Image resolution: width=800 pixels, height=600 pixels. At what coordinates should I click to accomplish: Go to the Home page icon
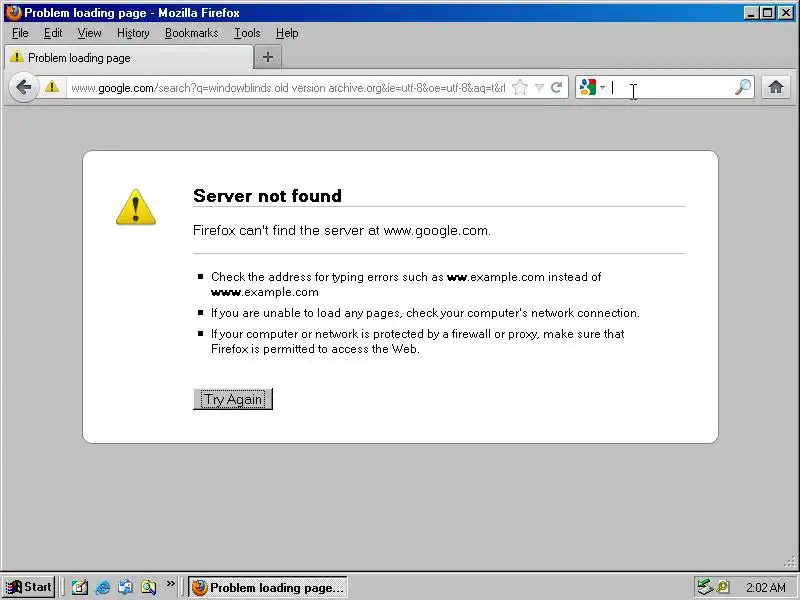(x=776, y=87)
